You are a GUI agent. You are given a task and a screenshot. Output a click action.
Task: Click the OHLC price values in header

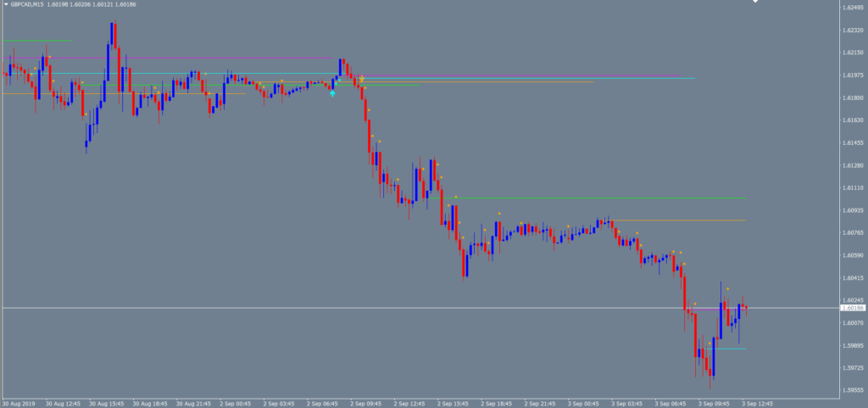[x=93, y=5]
